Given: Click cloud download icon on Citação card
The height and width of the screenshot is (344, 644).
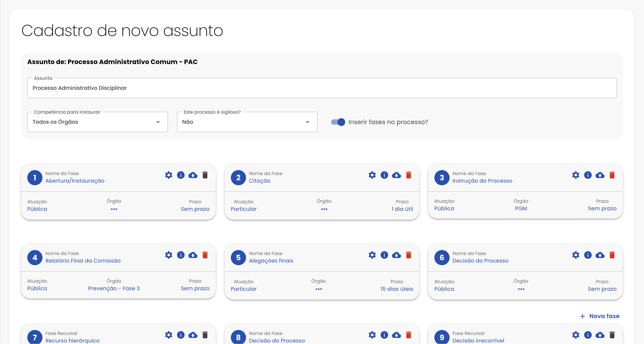Looking at the screenshot, I should tap(396, 175).
